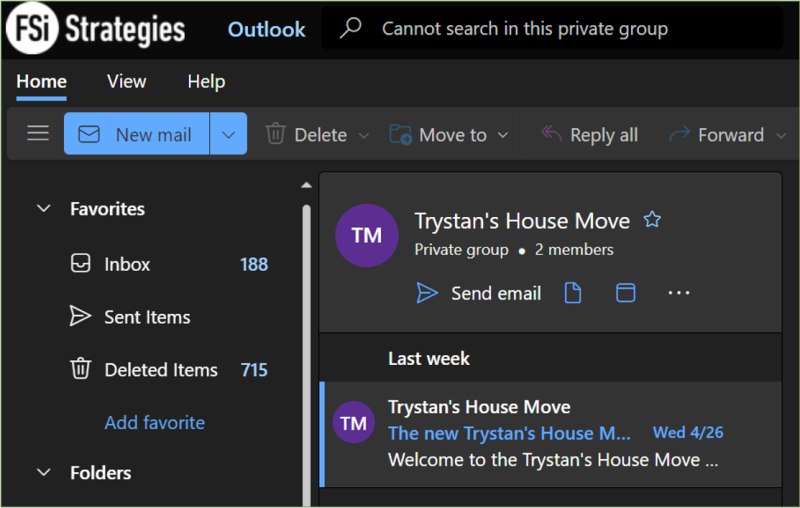Click the New mail envelope icon
Image resolution: width=800 pixels, height=508 pixels.
click(89, 135)
